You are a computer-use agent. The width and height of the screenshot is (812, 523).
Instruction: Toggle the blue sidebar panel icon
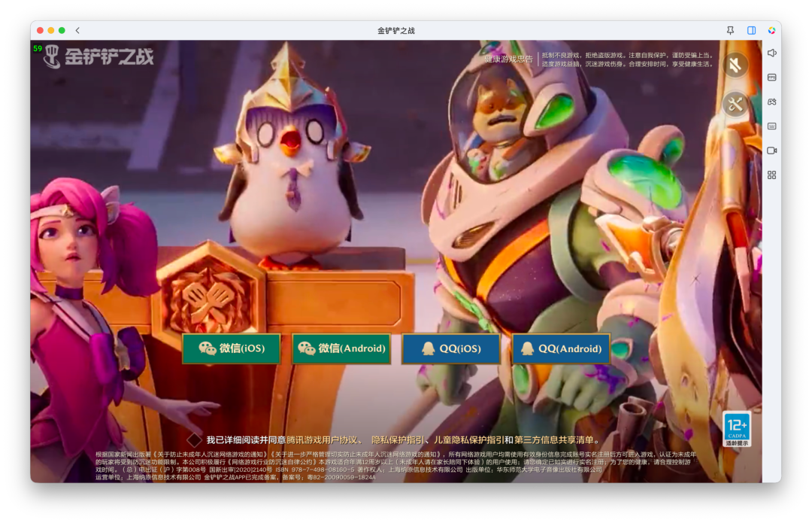tap(751, 31)
